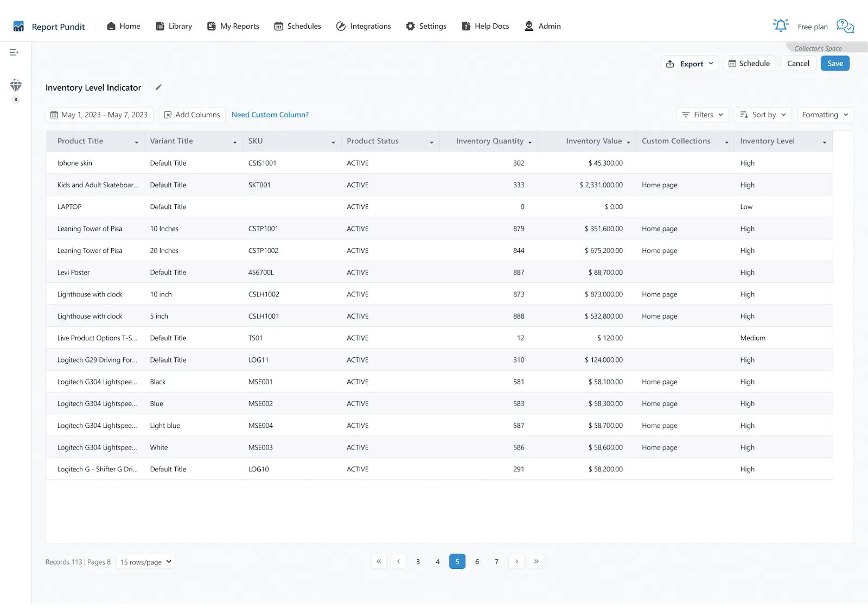Open the Formatting dropdown
Image resolution: width=868 pixels, height=614 pixels.
pos(825,115)
